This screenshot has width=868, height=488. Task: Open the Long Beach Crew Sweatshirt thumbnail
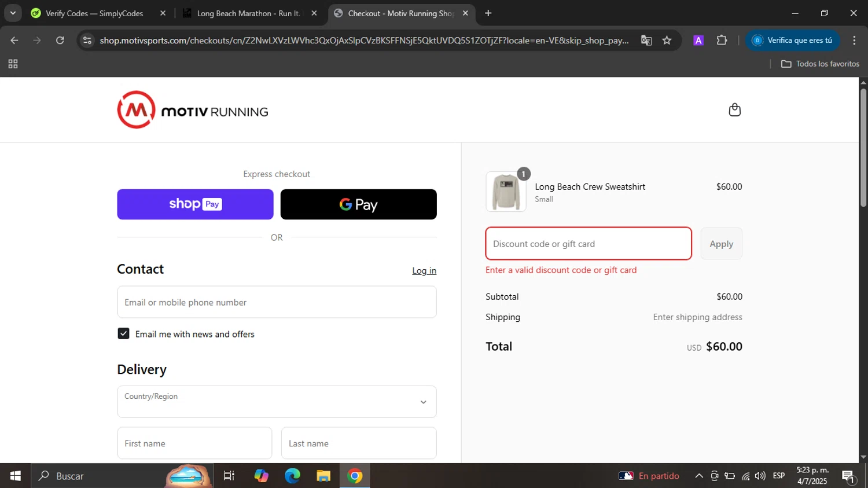click(x=506, y=192)
